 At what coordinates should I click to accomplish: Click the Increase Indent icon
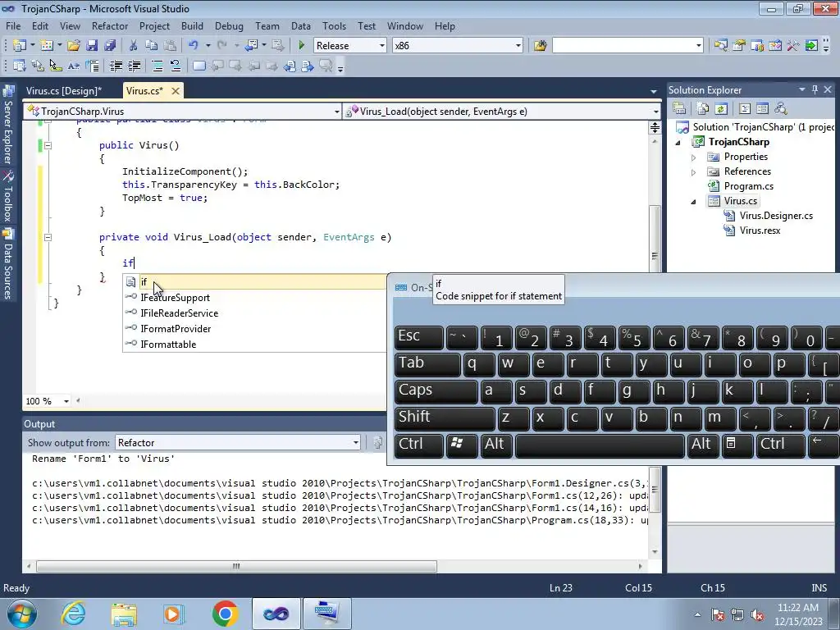tap(134, 66)
